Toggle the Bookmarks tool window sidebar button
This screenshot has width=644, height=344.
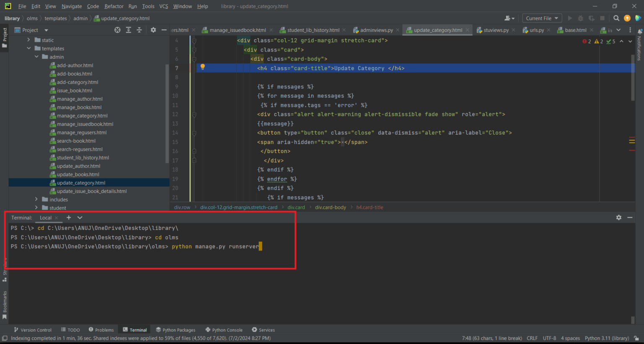tap(5, 305)
